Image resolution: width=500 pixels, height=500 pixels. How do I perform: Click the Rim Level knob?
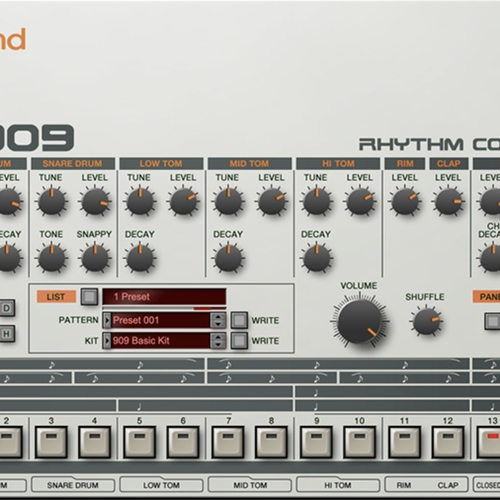click(404, 202)
